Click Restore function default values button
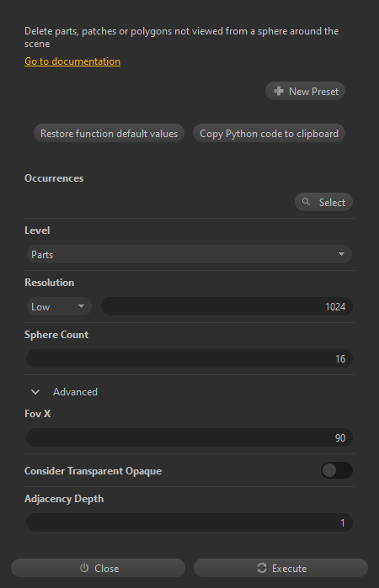This screenshot has height=588, width=379. tap(109, 134)
